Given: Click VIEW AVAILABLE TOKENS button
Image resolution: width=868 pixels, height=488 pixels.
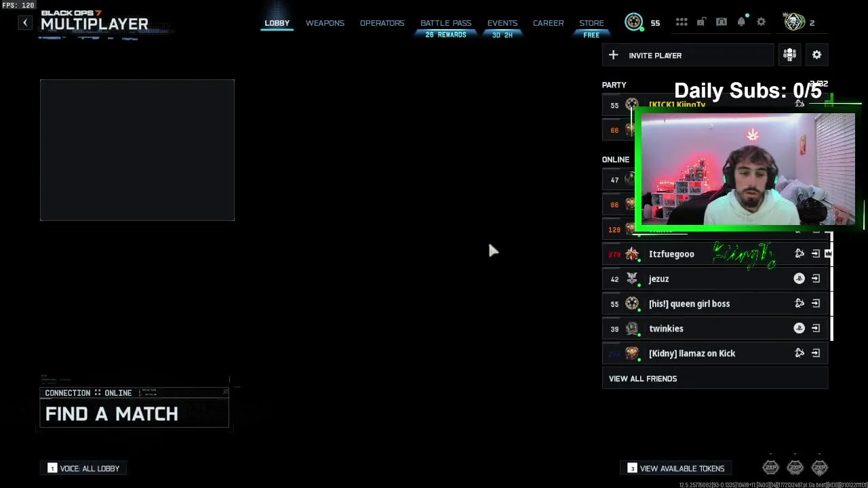Looking at the screenshot, I should pos(676,468).
